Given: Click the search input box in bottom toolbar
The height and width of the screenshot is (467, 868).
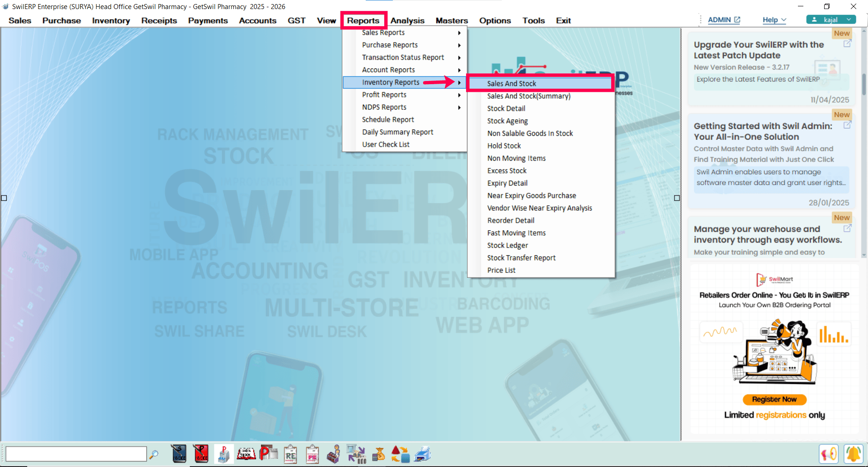Looking at the screenshot, I should pyautogui.click(x=76, y=454).
